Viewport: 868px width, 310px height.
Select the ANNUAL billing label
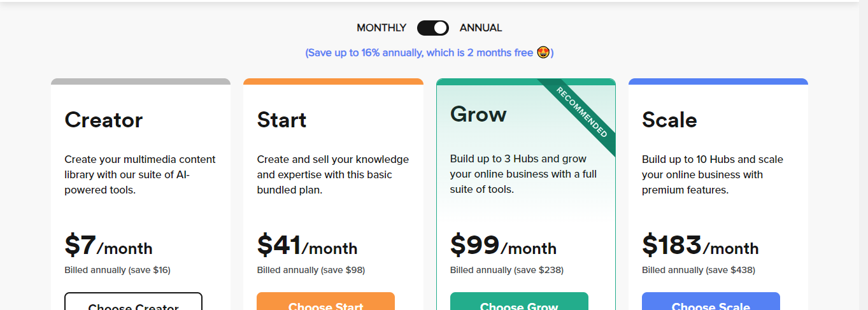481,28
